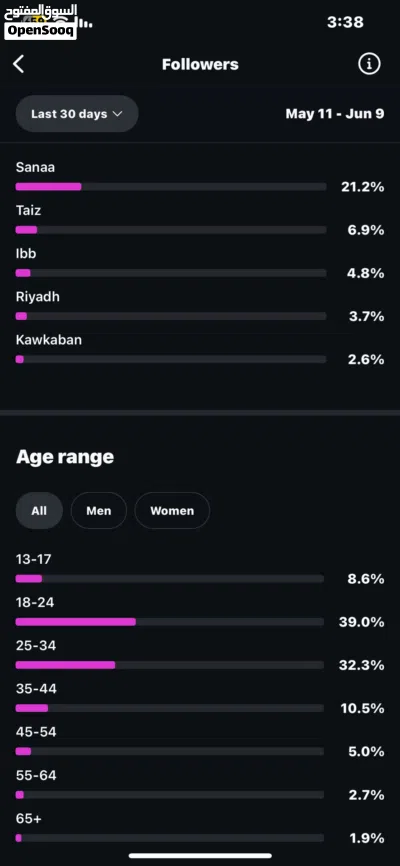Screen dimensions: 400x866
Task: Switch to the Men age filter
Action: coord(98,510)
